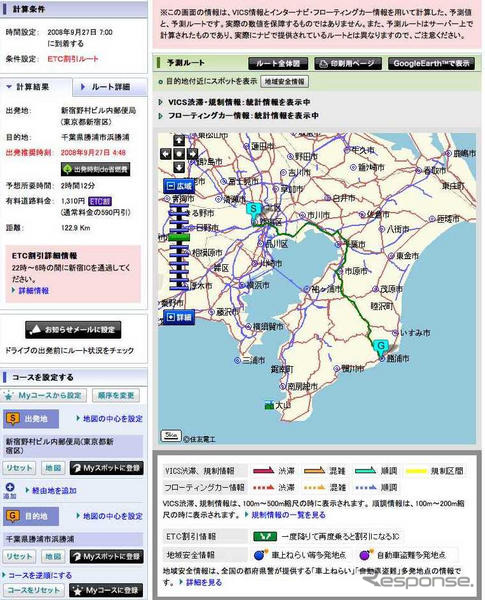Open 印刷用ページ button
485x600 pixels.
click(348, 64)
